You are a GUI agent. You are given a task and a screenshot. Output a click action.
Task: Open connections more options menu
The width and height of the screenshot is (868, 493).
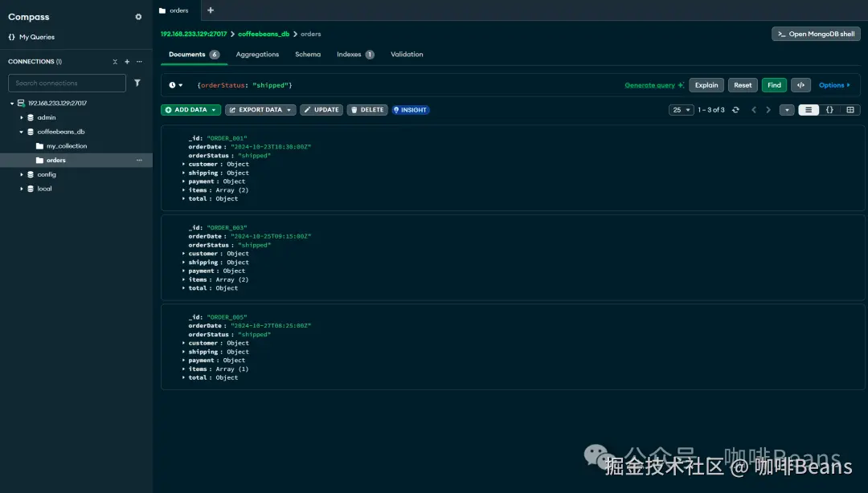[139, 61]
